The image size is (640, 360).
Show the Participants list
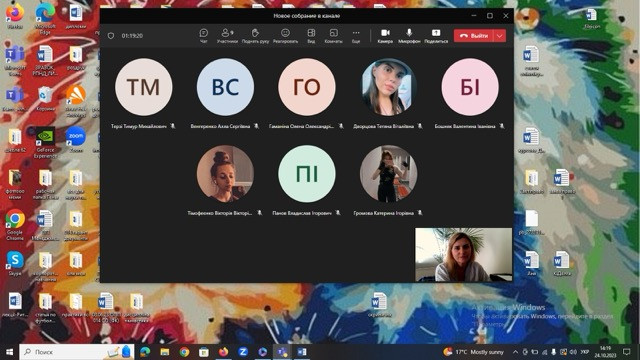[227, 36]
